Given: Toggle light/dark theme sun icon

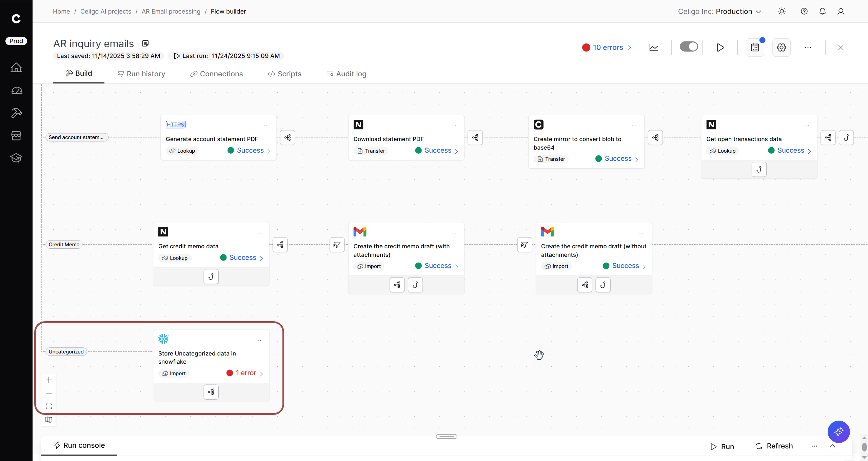Looking at the screenshot, I should [x=782, y=12].
